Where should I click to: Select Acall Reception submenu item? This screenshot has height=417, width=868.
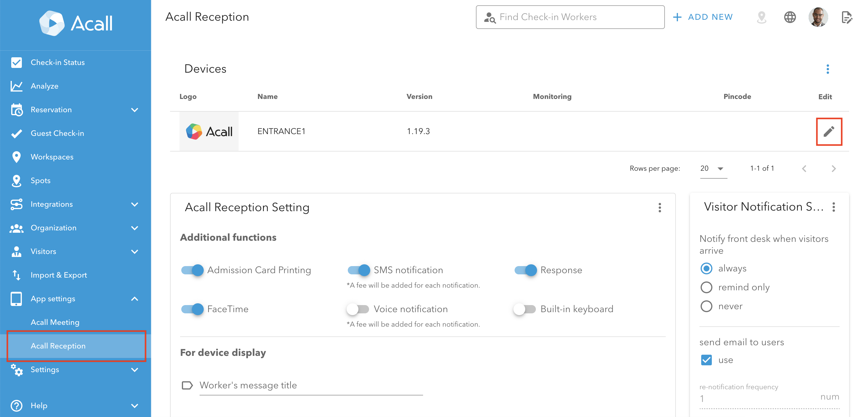(76, 346)
